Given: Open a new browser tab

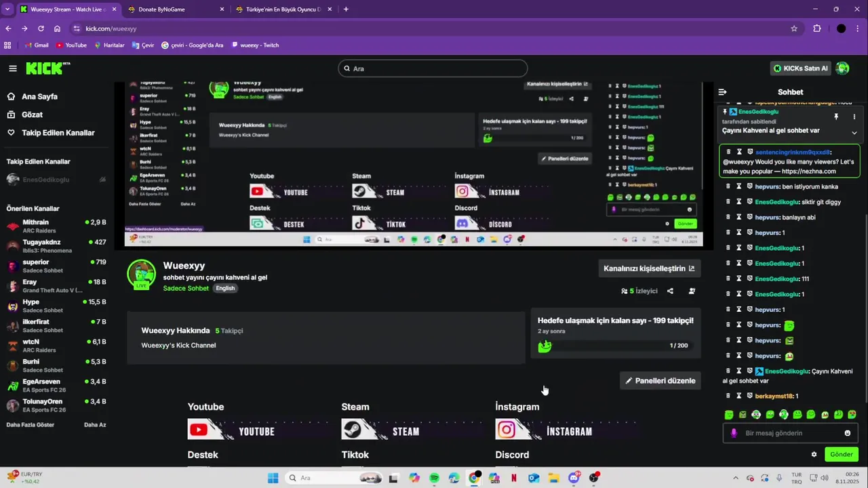Looking at the screenshot, I should click(346, 9).
